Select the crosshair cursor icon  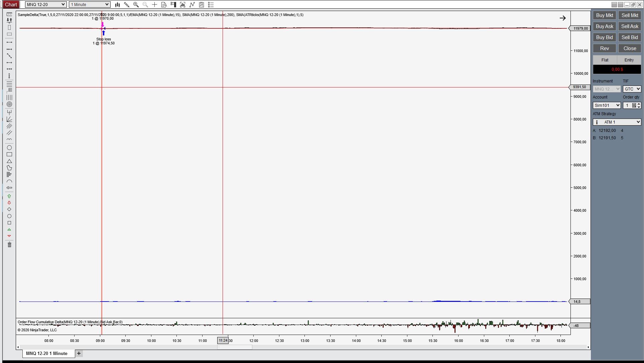(x=155, y=5)
